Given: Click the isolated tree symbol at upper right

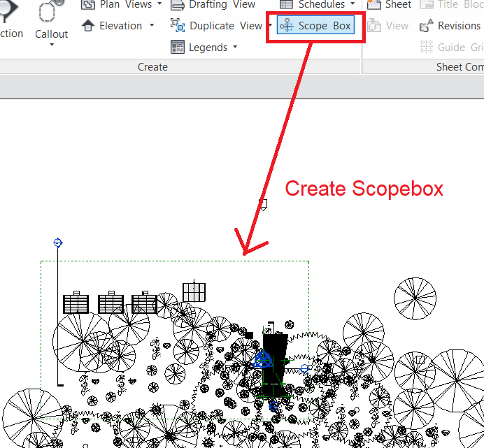Looking at the screenshot, I should click(x=415, y=298).
